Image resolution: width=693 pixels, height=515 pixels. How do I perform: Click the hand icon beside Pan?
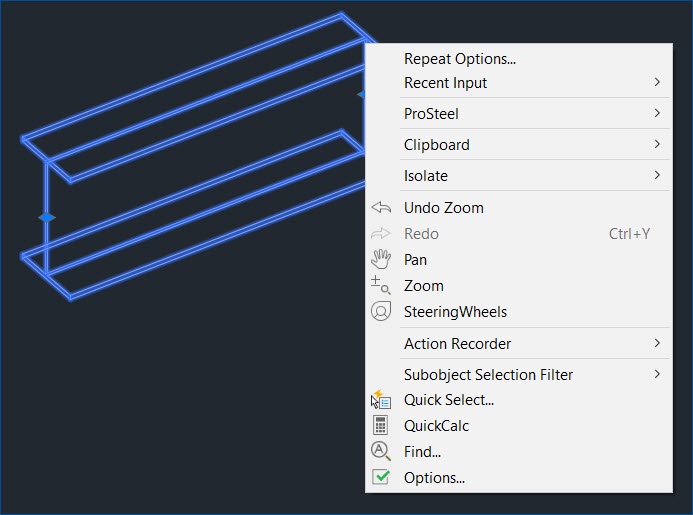click(x=381, y=259)
